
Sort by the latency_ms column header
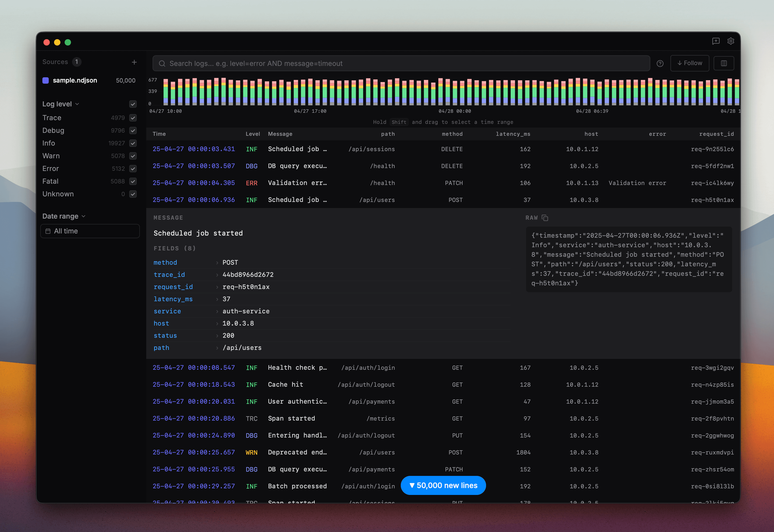pos(513,134)
